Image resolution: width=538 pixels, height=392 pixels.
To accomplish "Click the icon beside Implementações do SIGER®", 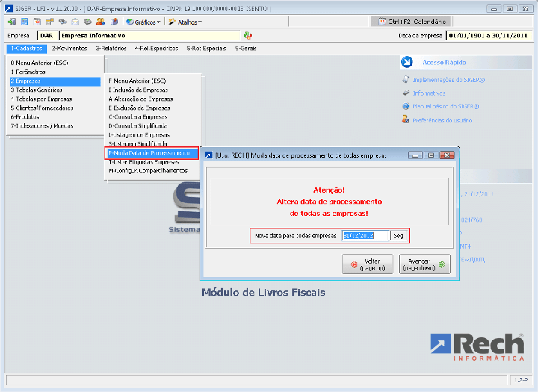I will [406, 80].
